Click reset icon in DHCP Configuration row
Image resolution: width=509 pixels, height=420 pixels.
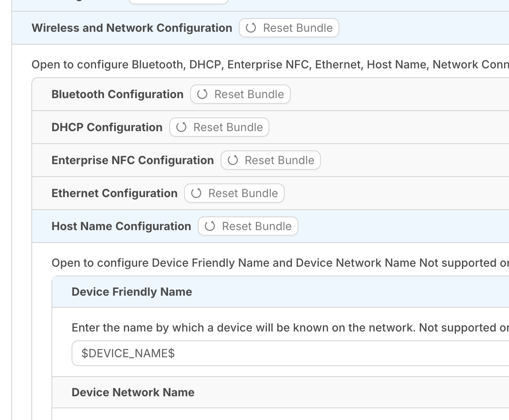tap(181, 127)
